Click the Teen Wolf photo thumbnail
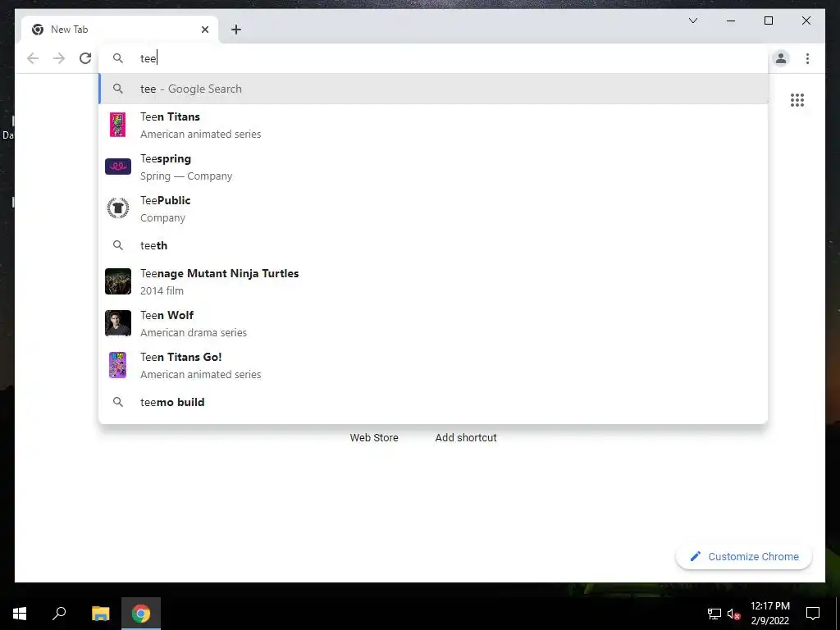This screenshot has height=630, width=840. 118,323
